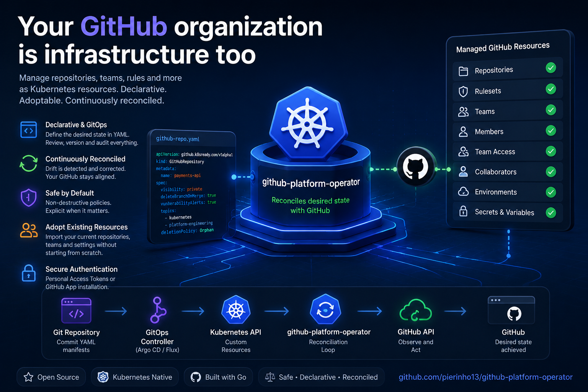Click the github-platform-operator reconciliation loop icon
This screenshot has height=392, width=588.
tap(325, 309)
